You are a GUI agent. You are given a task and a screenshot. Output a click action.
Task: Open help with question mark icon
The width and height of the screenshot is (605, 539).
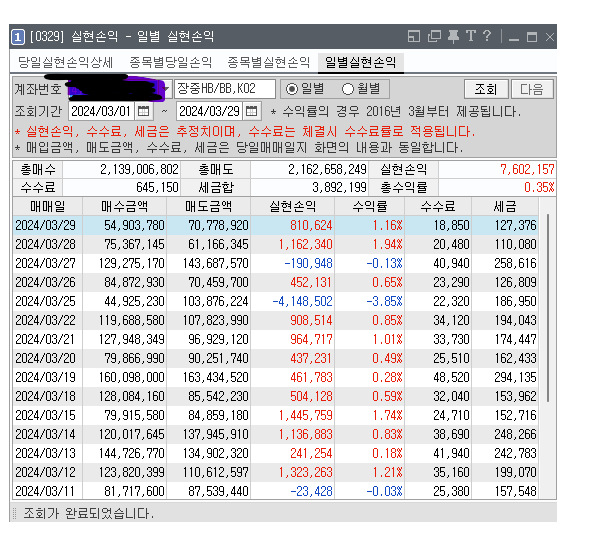point(487,36)
